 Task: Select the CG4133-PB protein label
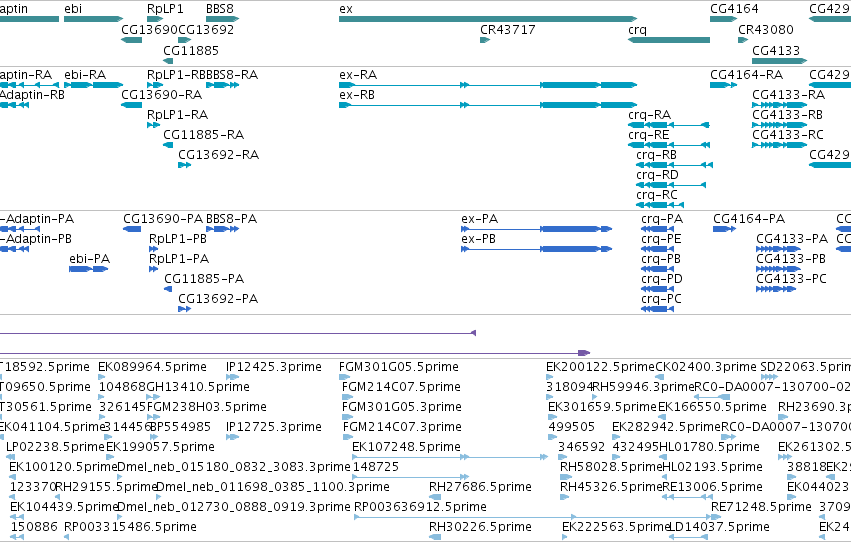[791, 259]
